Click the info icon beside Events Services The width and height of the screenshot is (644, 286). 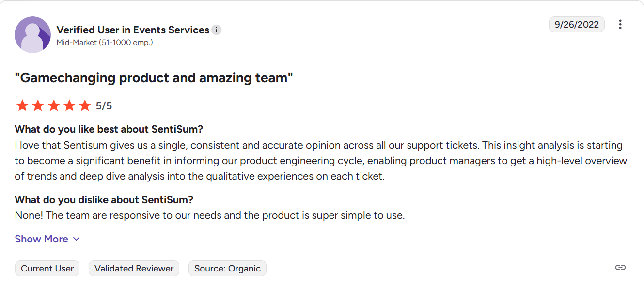[x=217, y=30]
